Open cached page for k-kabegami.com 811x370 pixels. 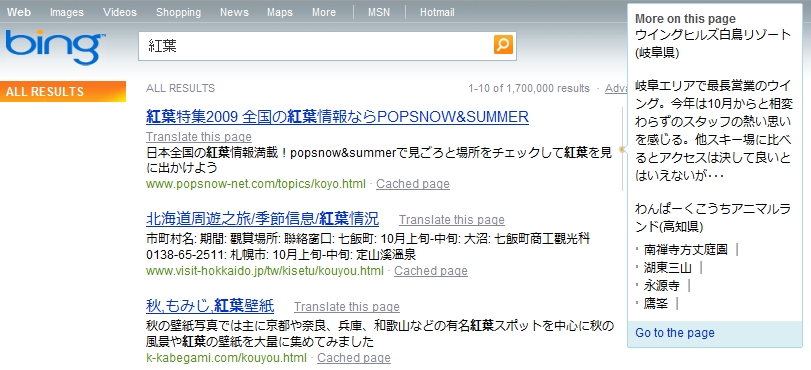(x=354, y=358)
